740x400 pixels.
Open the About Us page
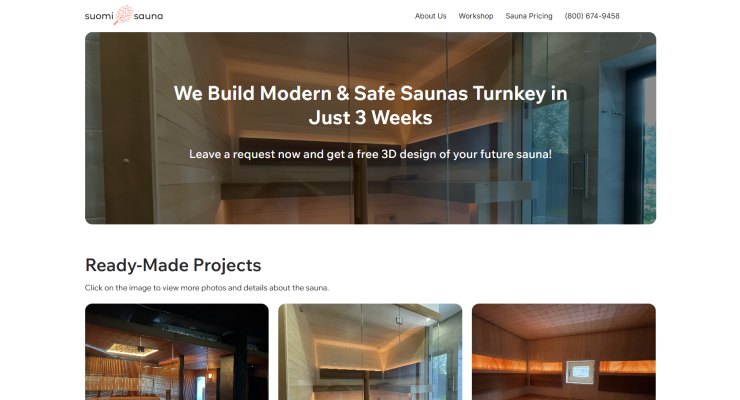coord(430,16)
